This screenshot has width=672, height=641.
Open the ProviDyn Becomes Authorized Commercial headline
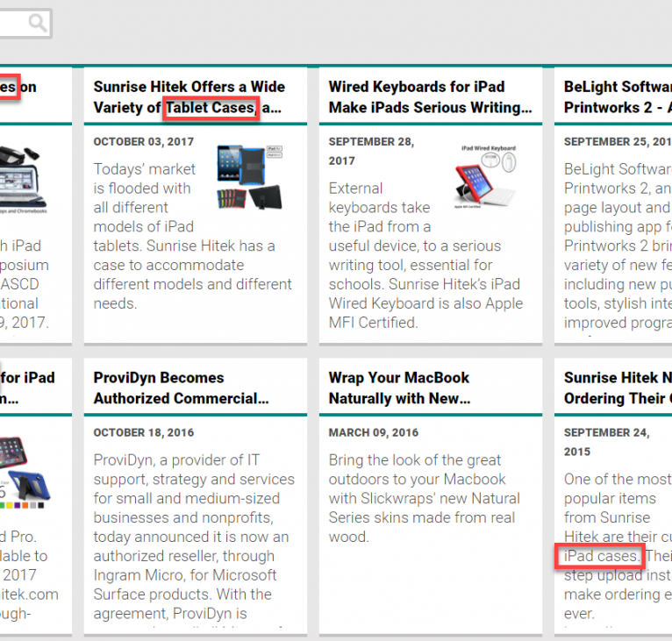pyautogui.click(x=182, y=388)
